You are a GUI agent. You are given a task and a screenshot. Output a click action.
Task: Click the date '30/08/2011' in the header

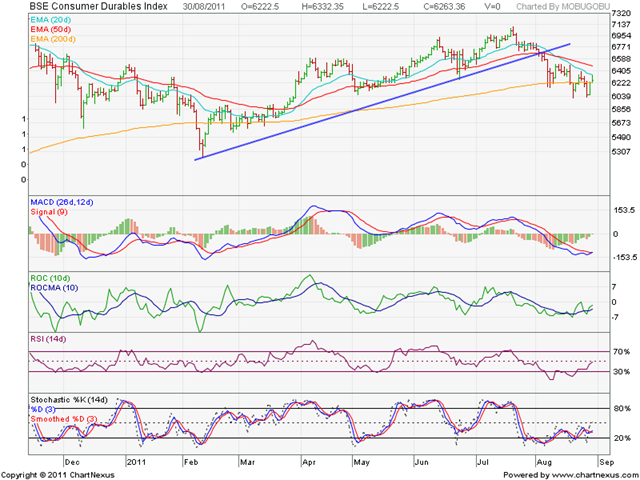(x=204, y=7)
